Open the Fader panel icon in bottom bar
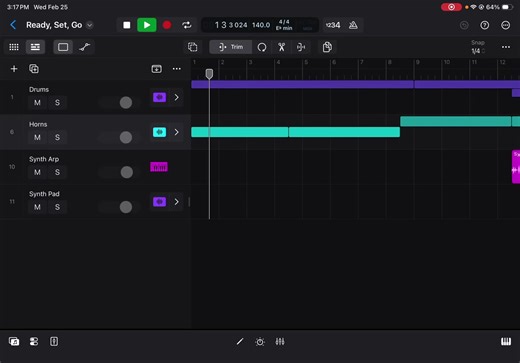The image size is (520, 363). (54, 341)
